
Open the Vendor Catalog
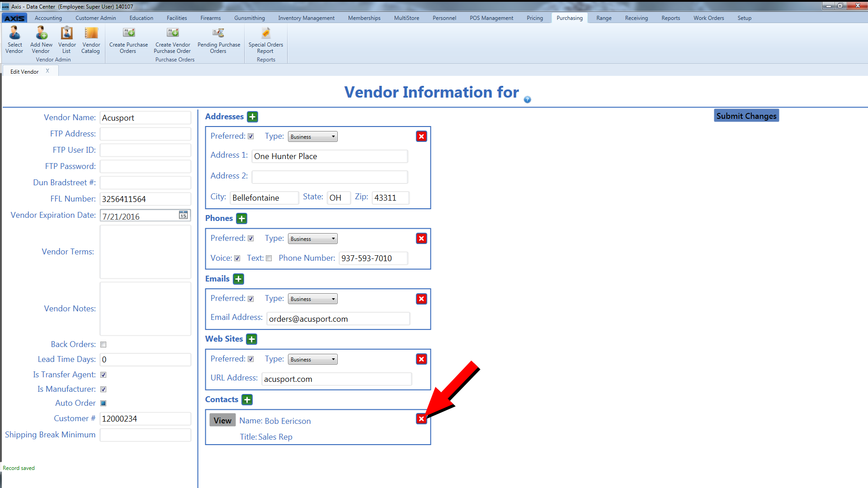pyautogui.click(x=91, y=40)
